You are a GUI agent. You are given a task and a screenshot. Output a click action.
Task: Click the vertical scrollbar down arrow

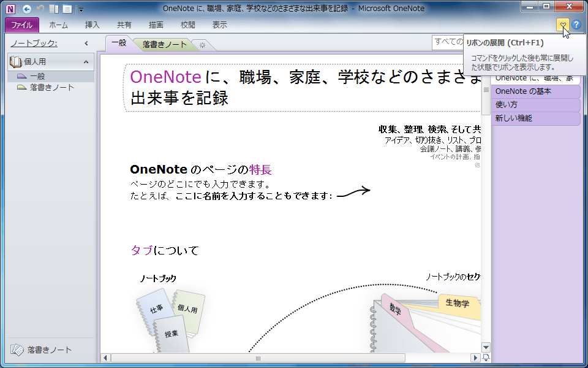pos(486,347)
